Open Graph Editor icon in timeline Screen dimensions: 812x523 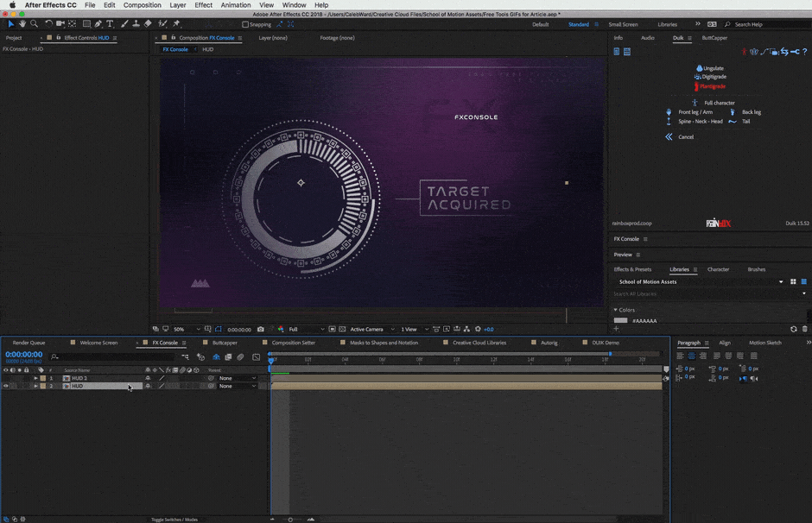[257, 357]
